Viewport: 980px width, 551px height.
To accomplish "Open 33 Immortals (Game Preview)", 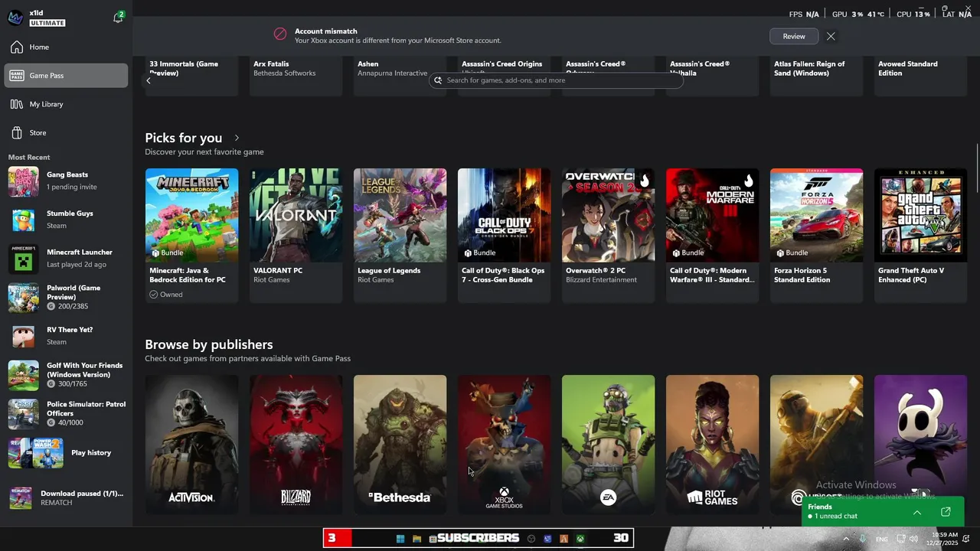I will point(191,77).
